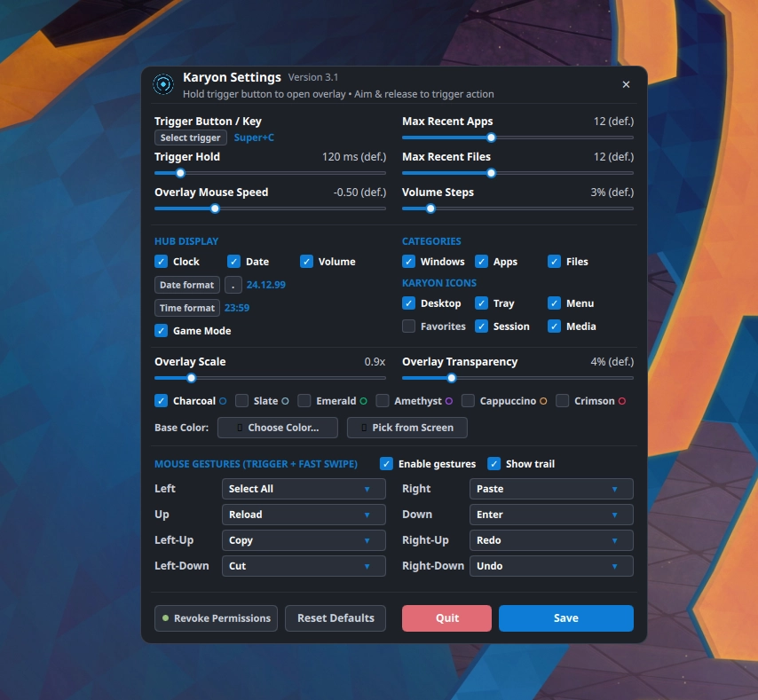Click the green ring next to Emerald
Image resolution: width=758 pixels, height=700 pixels.
364,401
